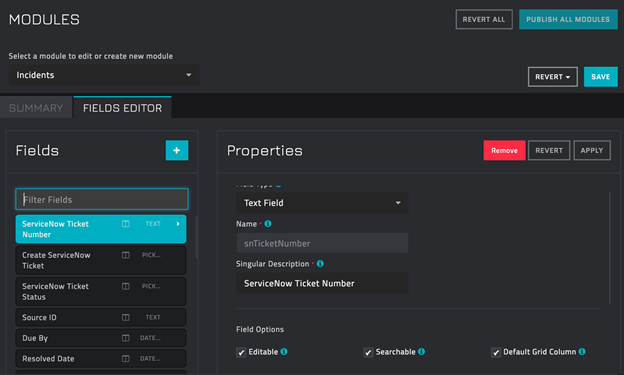Click PUBLISH ALL MODULES button
The width and height of the screenshot is (624, 375).
click(x=568, y=20)
